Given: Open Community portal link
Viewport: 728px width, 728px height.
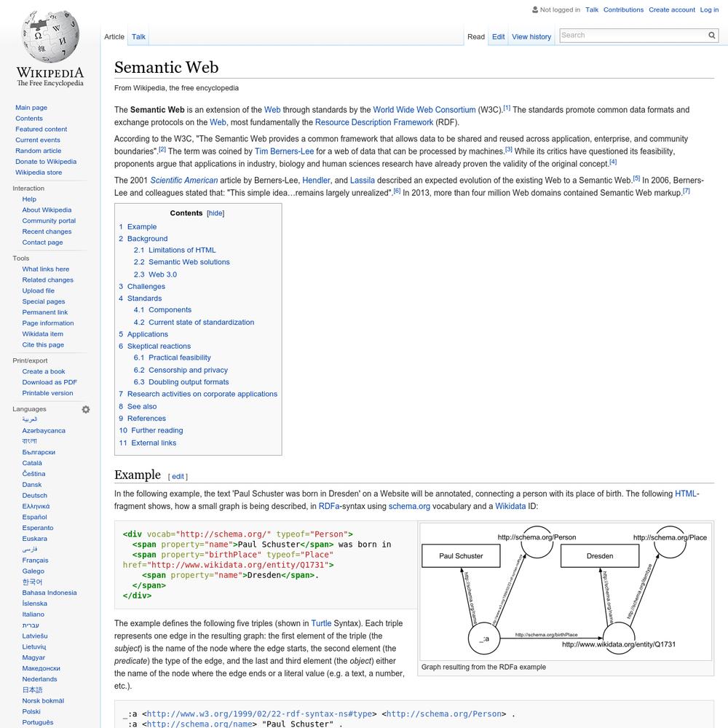Looking at the screenshot, I should pos(49,221).
